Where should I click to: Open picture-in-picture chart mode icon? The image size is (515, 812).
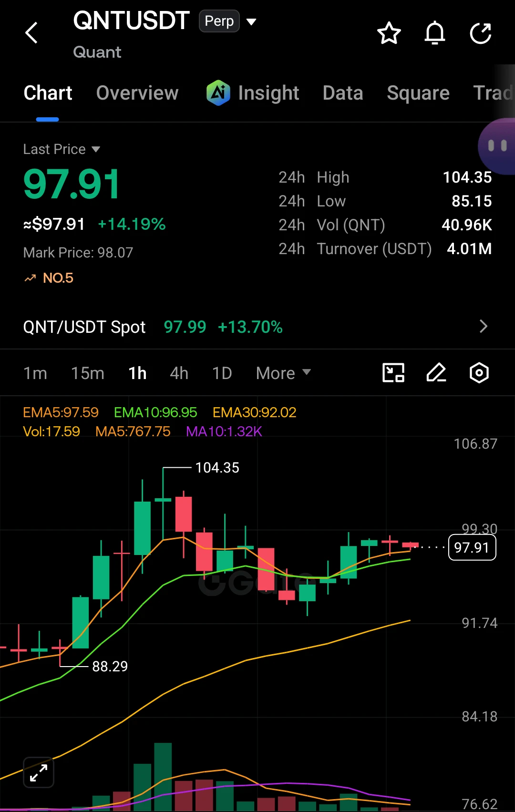point(394,373)
